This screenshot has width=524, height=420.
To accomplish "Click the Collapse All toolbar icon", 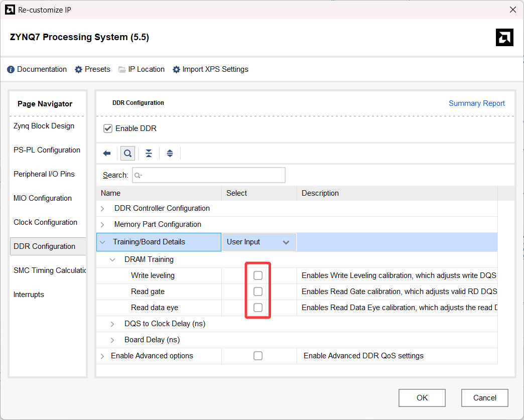I will coord(149,154).
